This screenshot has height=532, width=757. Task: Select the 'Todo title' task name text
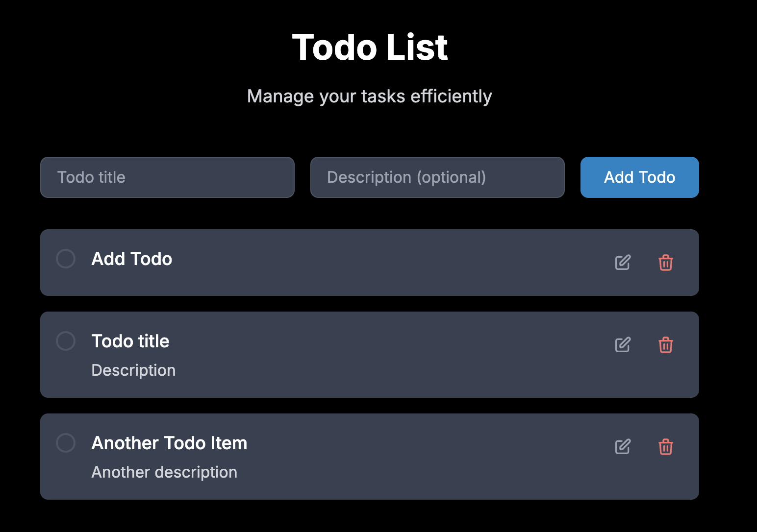click(130, 341)
